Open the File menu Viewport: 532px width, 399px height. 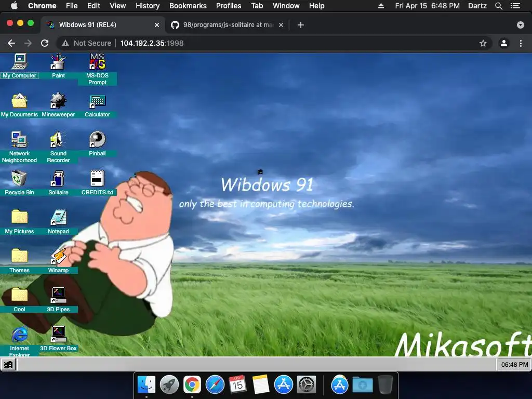(72, 6)
